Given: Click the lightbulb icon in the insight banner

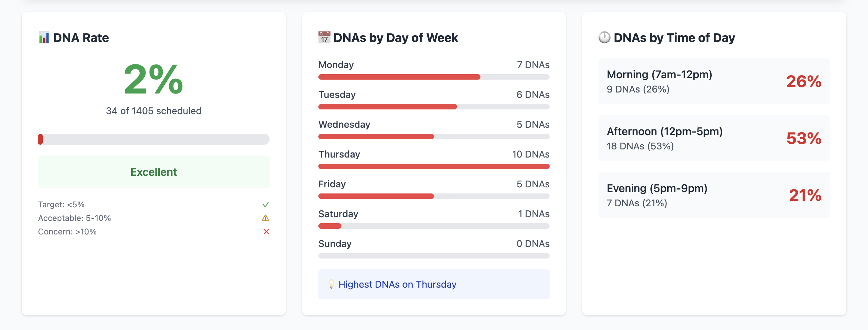Looking at the screenshot, I should (x=332, y=284).
